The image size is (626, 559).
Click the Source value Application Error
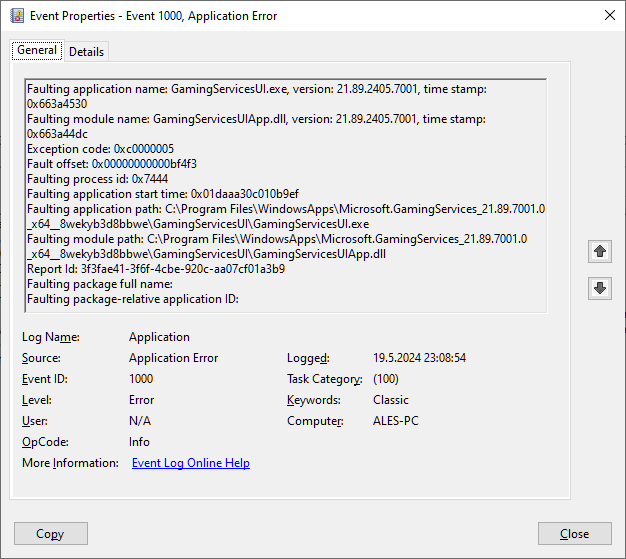pos(174,358)
